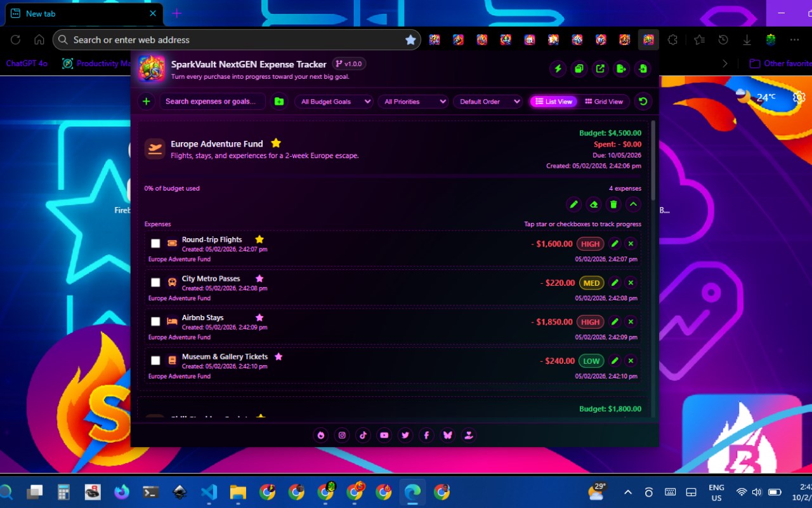This screenshot has height=508, width=812.
Task: Collapse the Europe Adventure Fund card
Action: [x=633, y=204]
